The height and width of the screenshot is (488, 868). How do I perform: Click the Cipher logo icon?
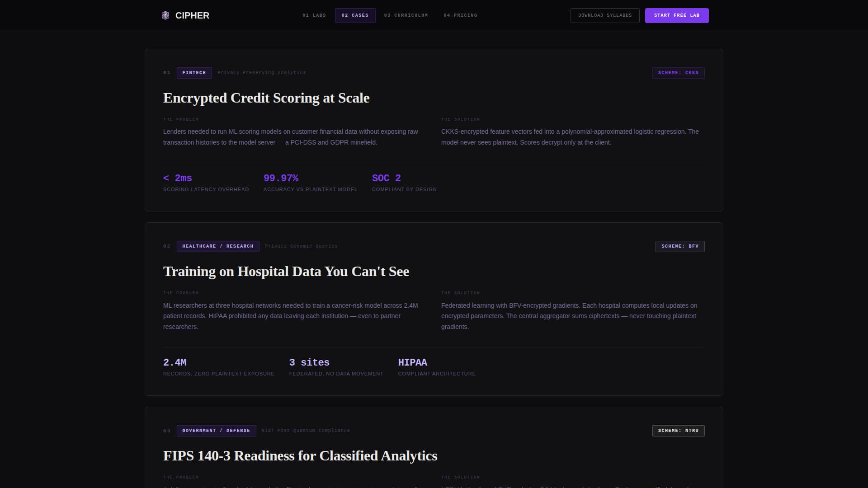165,15
